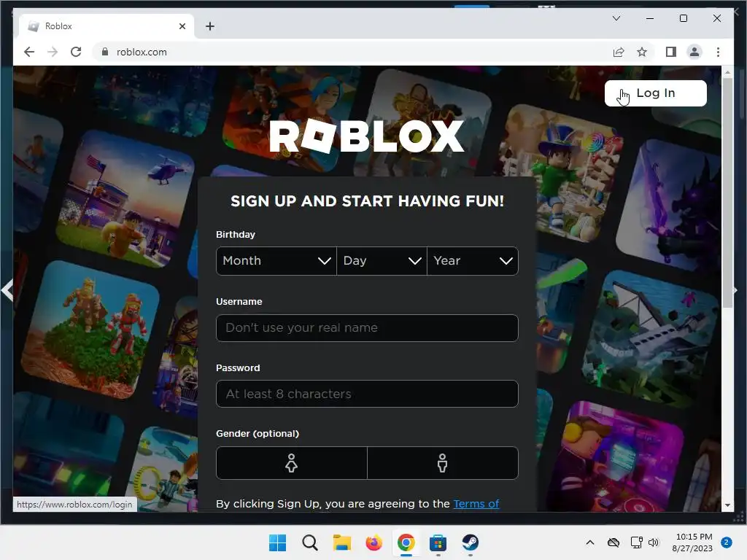This screenshot has height=560, width=747.
Task: Open Chrome profile avatar menu
Action: pyautogui.click(x=694, y=52)
